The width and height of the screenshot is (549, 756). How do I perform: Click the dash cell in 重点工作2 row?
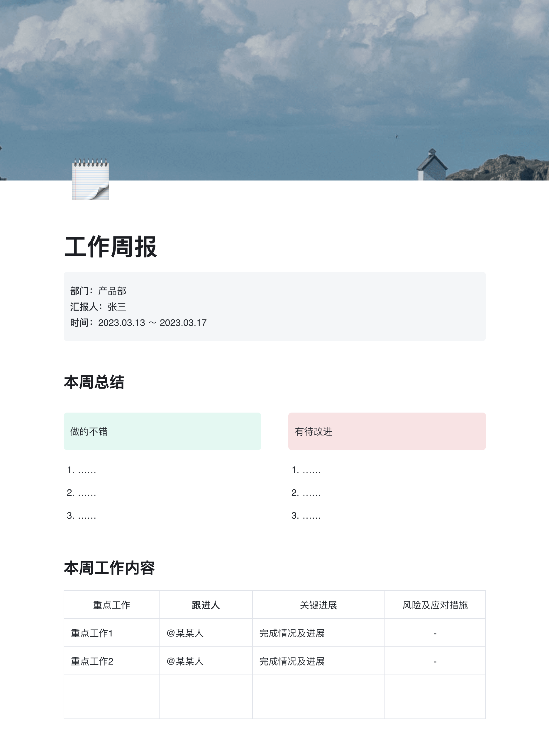tap(435, 661)
